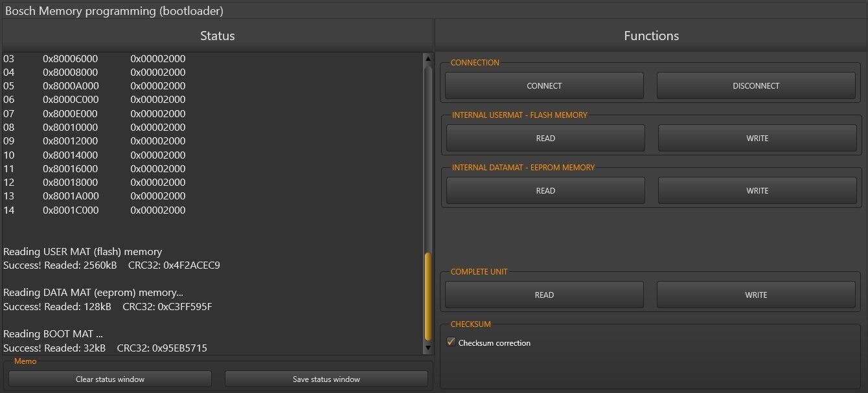
Task: Read the complete unit
Action: pyautogui.click(x=544, y=295)
